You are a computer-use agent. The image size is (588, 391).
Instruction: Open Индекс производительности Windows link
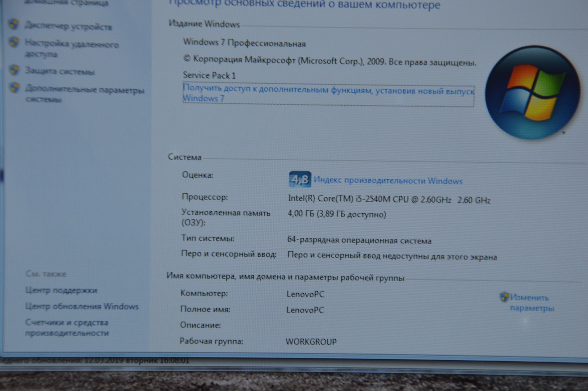(x=388, y=180)
